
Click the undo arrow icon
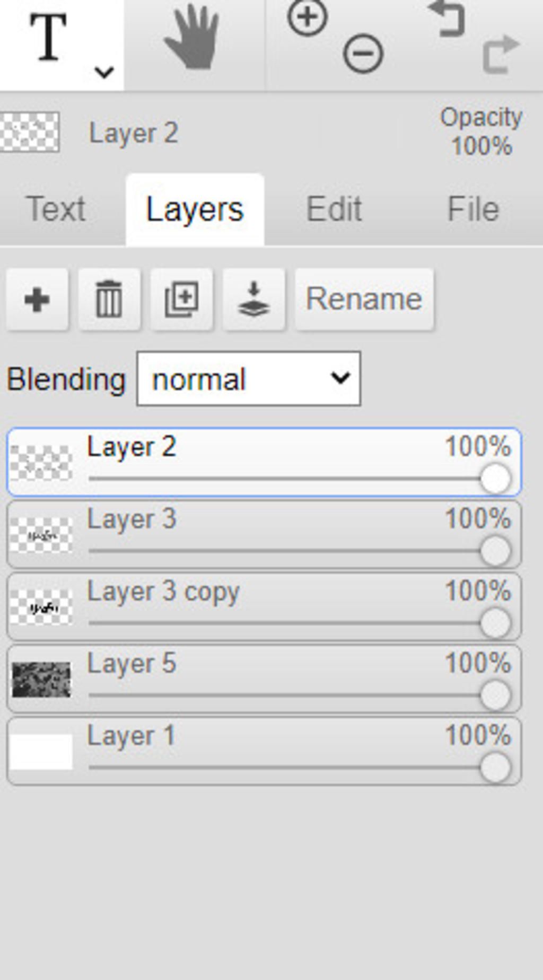click(447, 19)
